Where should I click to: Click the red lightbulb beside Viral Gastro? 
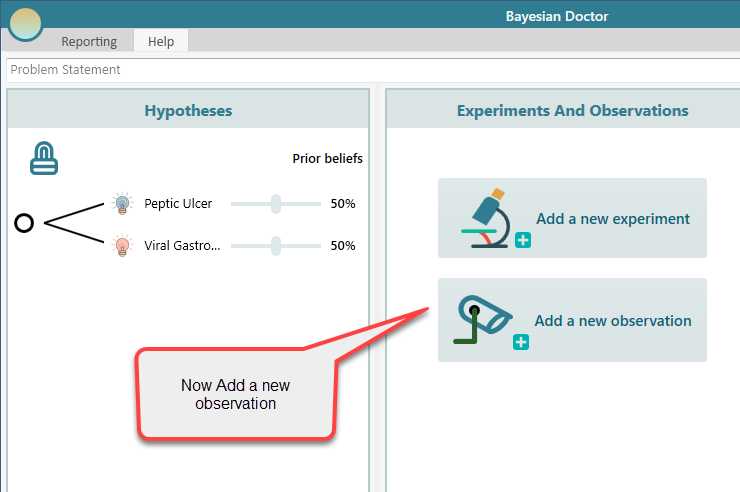(x=122, y=245)
